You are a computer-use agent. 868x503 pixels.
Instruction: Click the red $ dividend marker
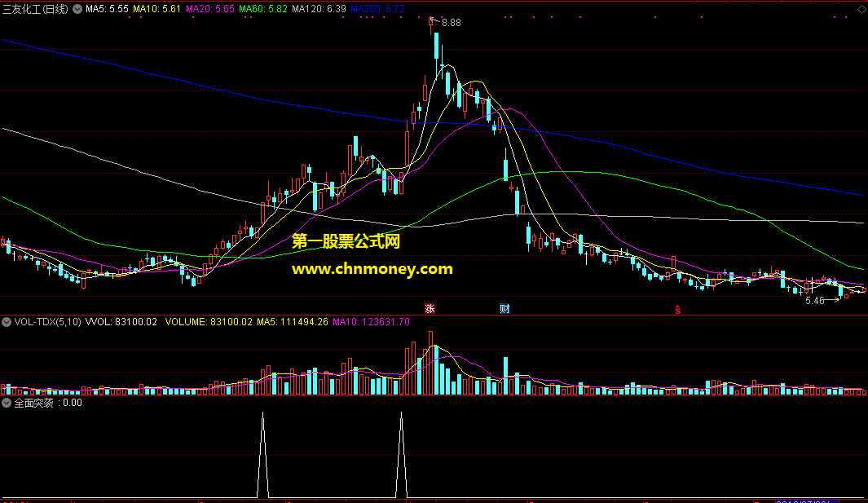coord(677,310)
